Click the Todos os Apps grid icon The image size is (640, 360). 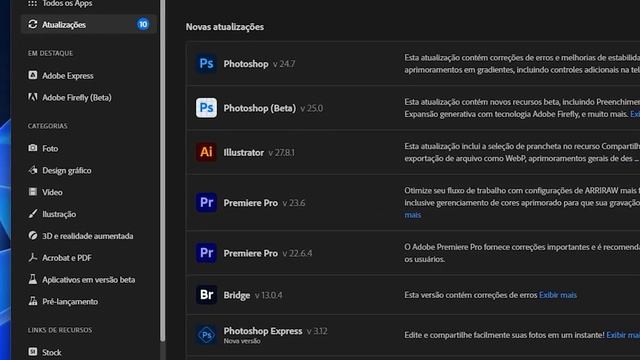tap(33, 3)
